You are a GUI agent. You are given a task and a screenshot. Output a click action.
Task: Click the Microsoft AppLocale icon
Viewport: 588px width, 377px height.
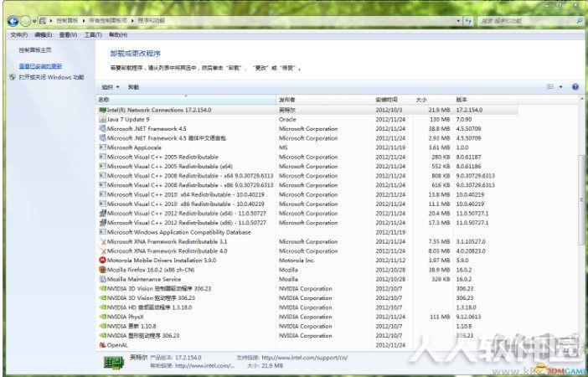[102, 147]
